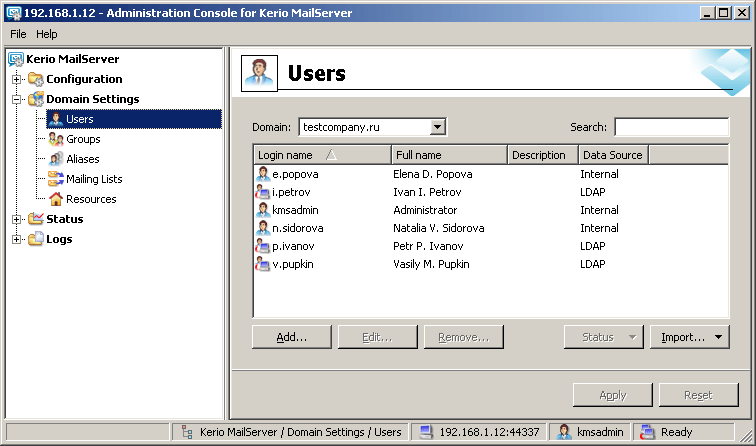
Task: Click the Domain Settings folder icon
Action: tap(36, 99)
